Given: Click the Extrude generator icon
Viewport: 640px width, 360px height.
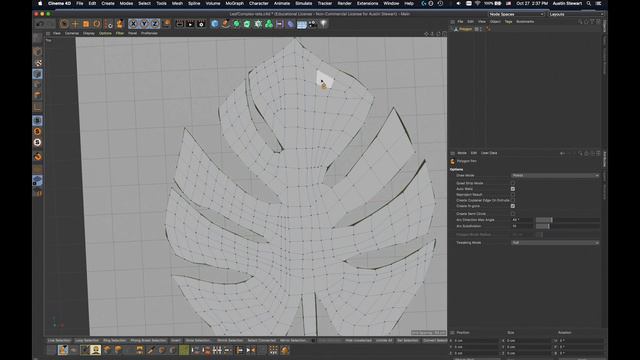Looking at the screenshot, I should point(247,24).
